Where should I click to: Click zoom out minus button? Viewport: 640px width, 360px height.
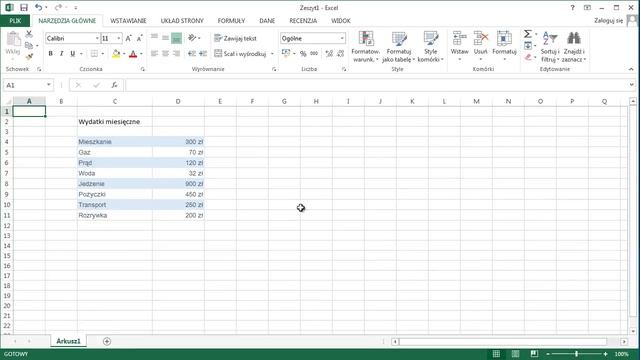tap(548, 354)
